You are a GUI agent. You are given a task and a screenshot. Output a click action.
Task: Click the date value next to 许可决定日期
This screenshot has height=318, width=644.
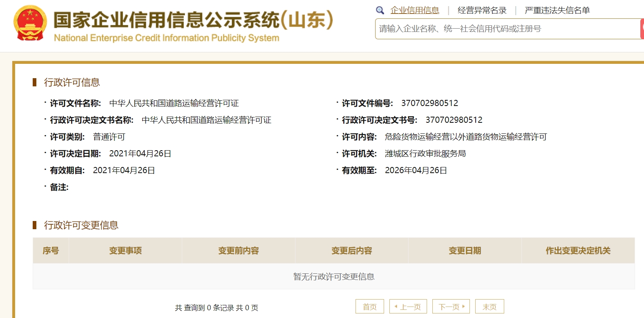pyautogui.click(x=140, y=153)
